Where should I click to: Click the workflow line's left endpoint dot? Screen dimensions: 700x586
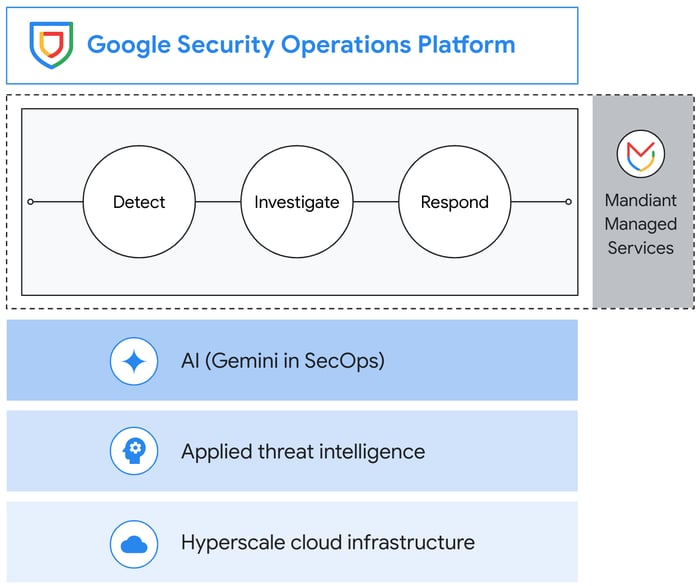coord(30,202)
